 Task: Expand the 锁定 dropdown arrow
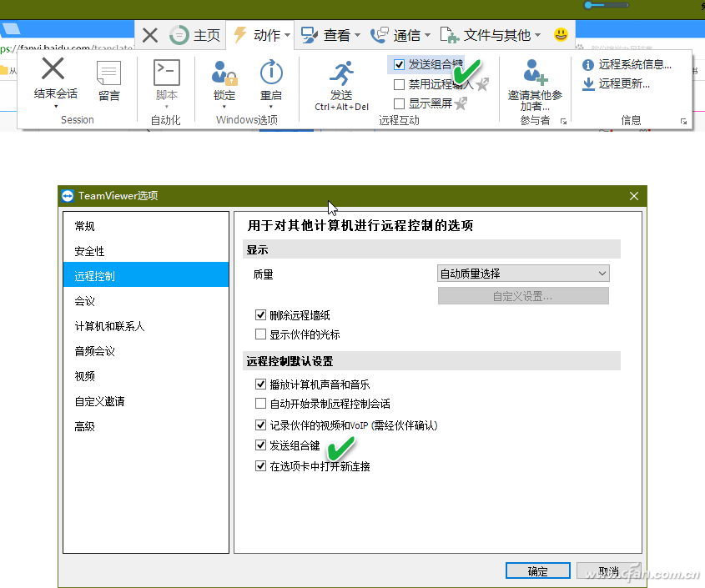[224, 107]
